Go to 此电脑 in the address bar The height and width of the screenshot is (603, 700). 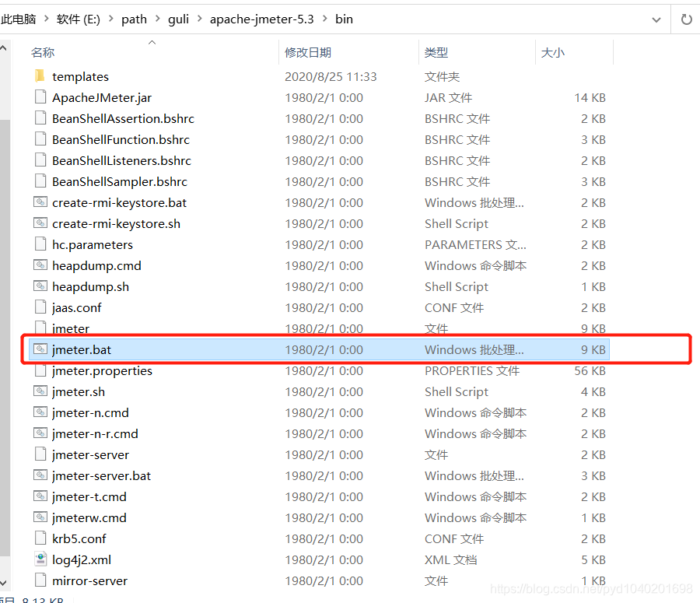pyautogui.click(x=19, y=19)
